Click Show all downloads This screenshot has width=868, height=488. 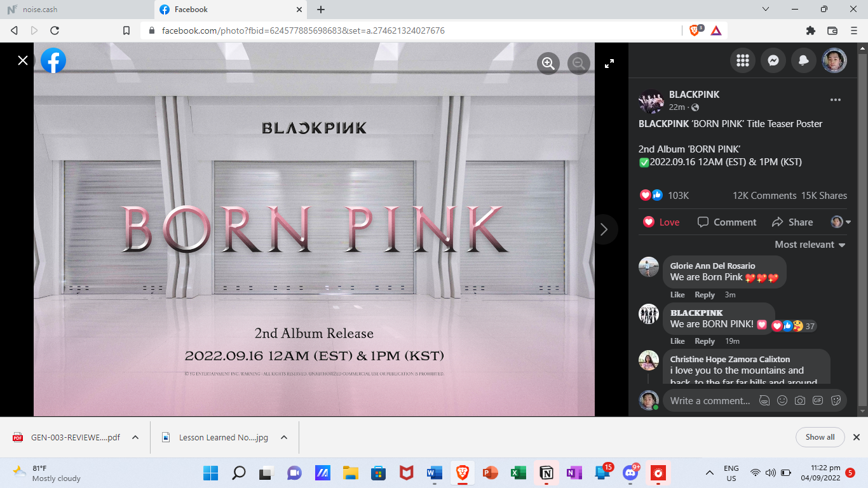point(820,437)
